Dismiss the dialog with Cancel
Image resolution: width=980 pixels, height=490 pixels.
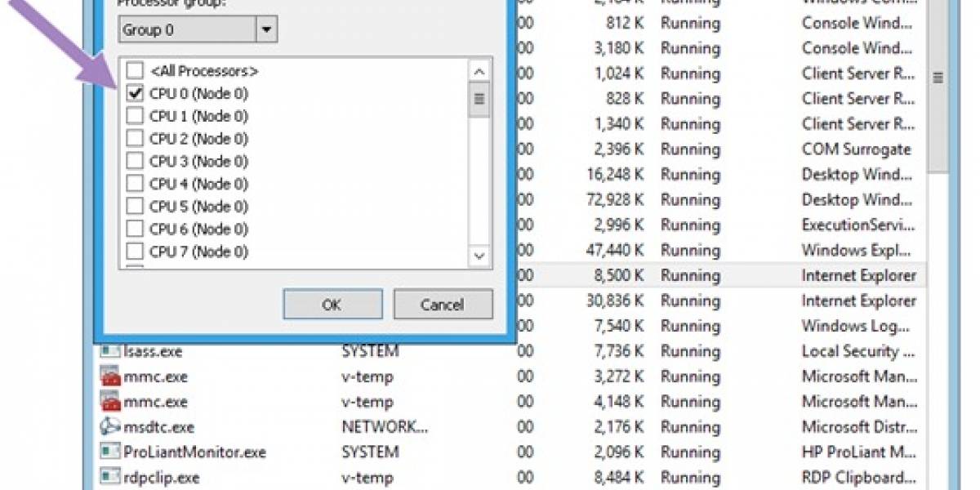[443, 305]
